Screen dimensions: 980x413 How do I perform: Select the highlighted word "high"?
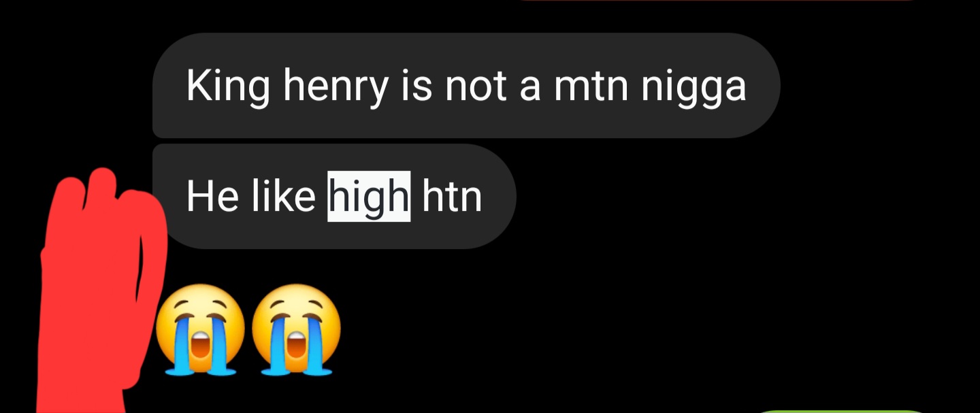[369, 197]
